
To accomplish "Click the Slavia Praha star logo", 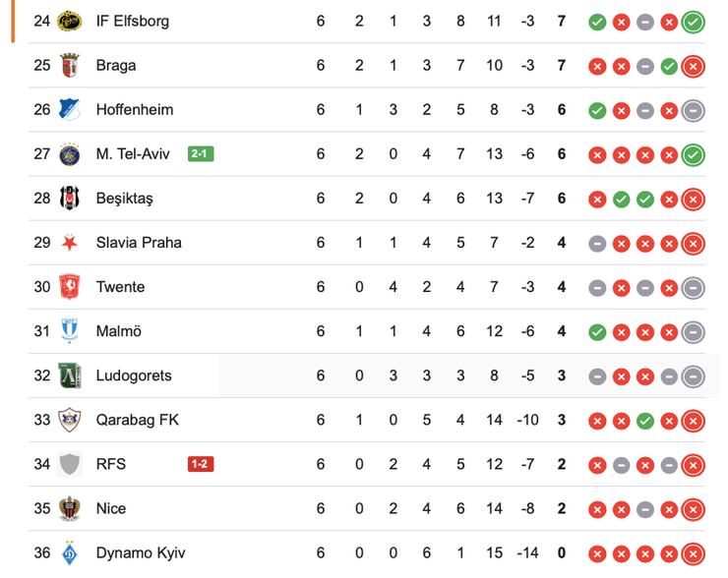I will [x=69, y=243].
